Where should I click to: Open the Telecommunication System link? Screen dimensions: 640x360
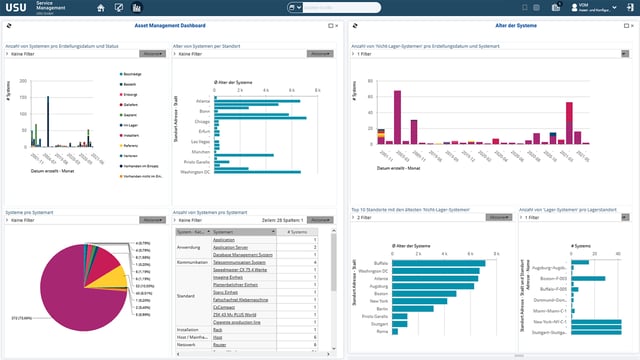pyautogui.click(x=239, y=262)
